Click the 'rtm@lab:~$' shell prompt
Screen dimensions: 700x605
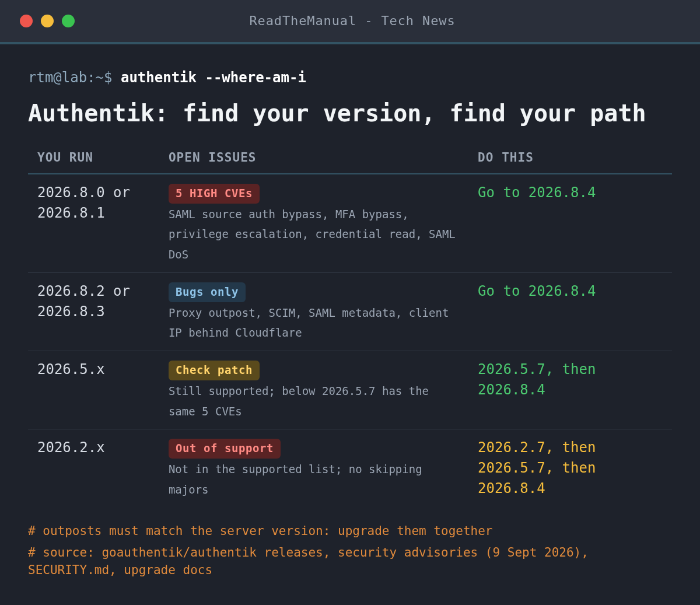click(x=70, y=77)
